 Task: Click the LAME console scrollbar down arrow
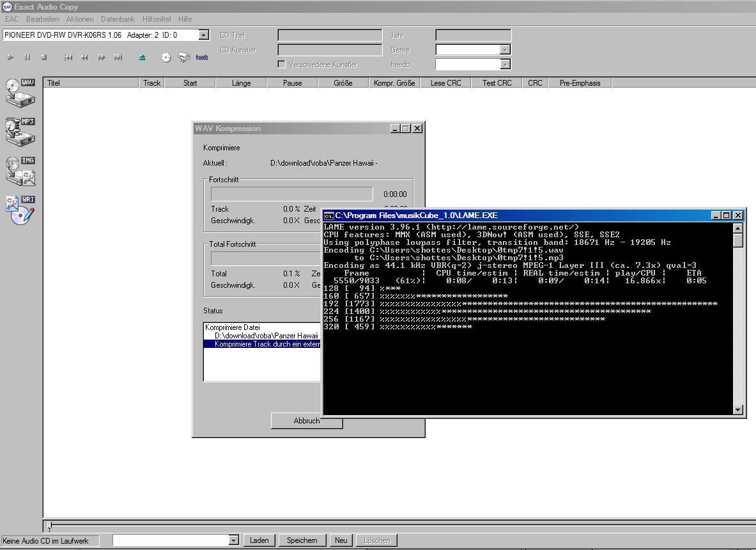(x=737, y=409)
